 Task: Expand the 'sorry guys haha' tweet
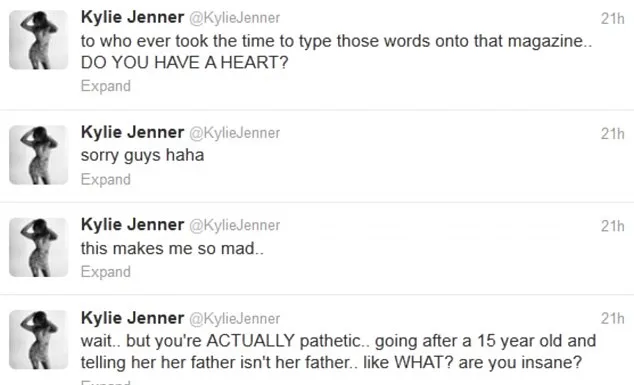[x=106, y=179]
